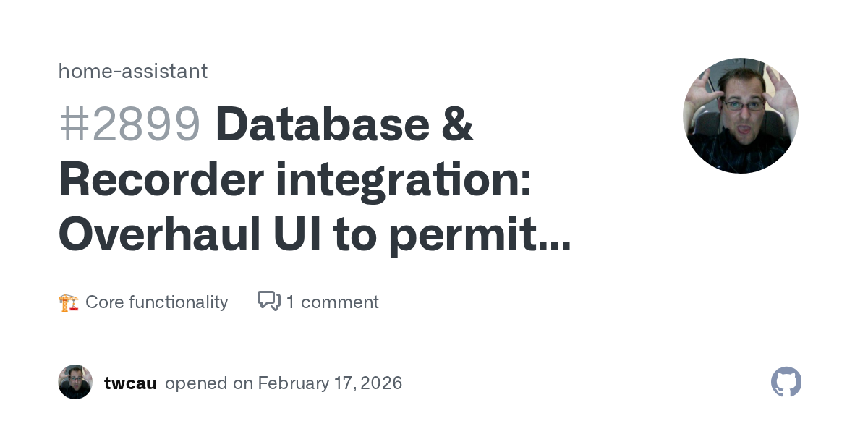Open the twcau username link
The image size is (868, 434).
point(130,383)
